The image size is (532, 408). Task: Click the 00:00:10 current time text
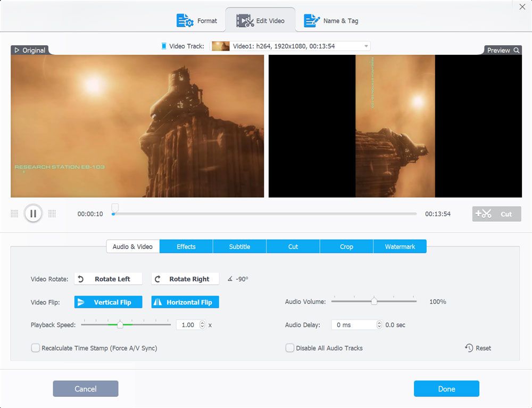(90, 214)
